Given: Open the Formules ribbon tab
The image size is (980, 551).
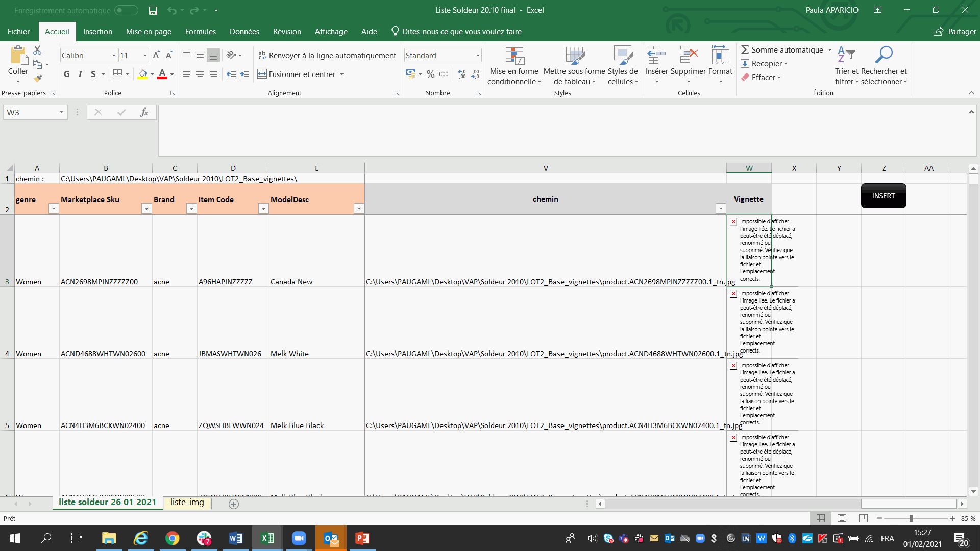Looking at the screenshot, I should [200, 32].
